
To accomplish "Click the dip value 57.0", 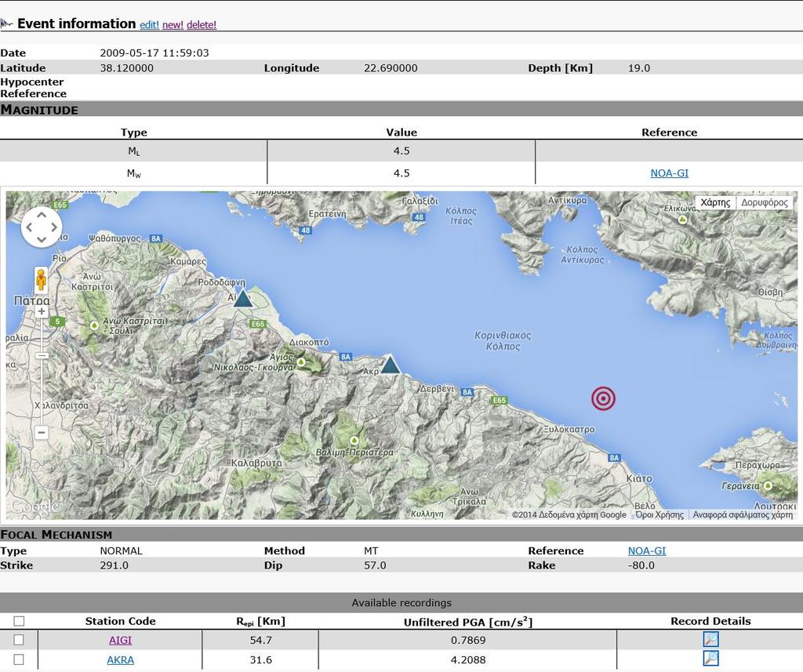I will tap(375, 565).
